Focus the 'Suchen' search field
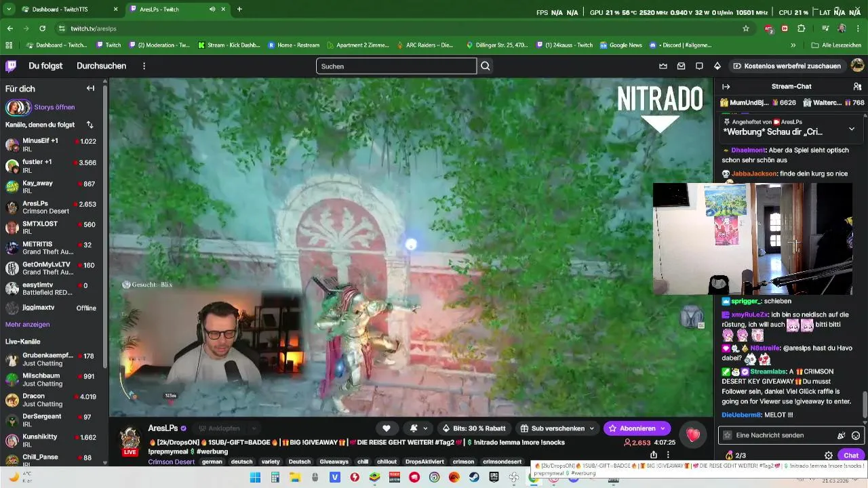 pos(396,66)
